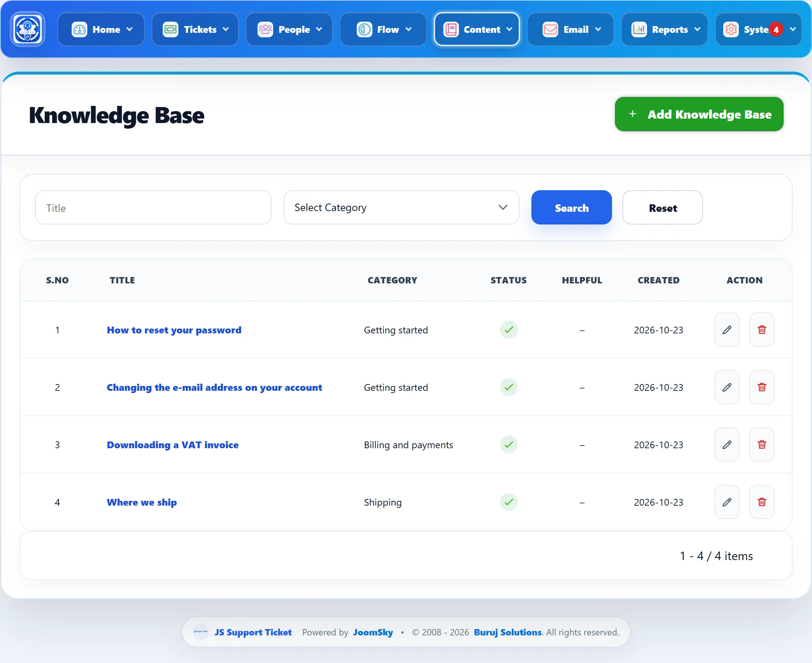Delete 'Downloading a VAT invoice' article
Screen dimensions: 812x663
click(762, 444)
